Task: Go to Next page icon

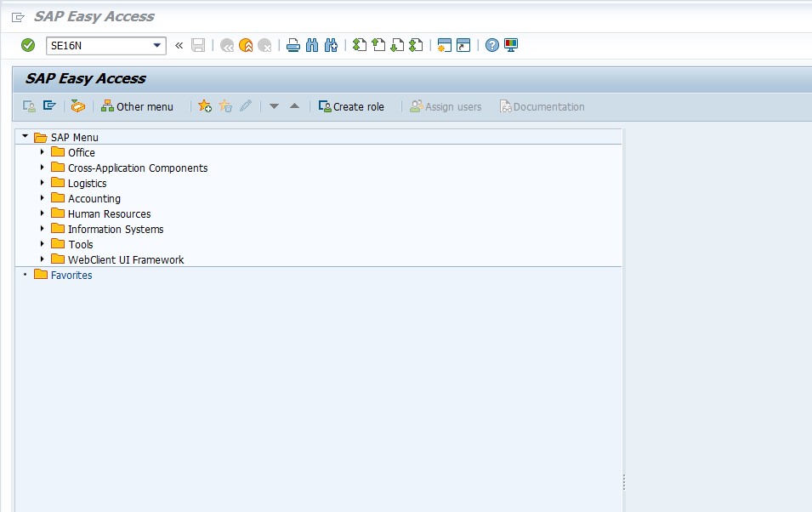Action: (397, 46)
